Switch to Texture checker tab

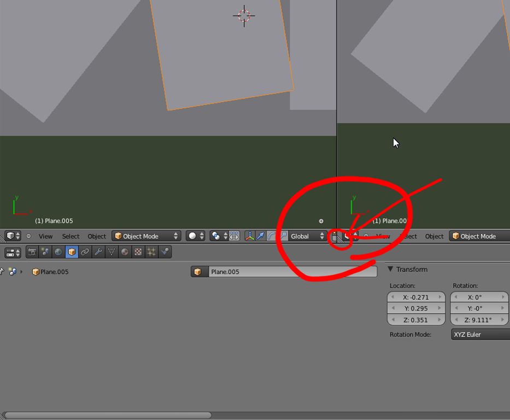[x=138, y=252]
